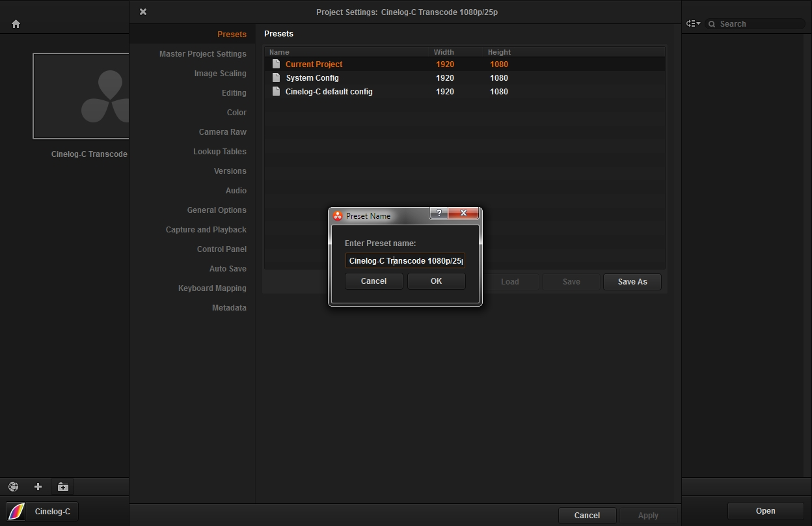
Task: Click the help question mark in dialog
Action: click(x=439, y=213)
